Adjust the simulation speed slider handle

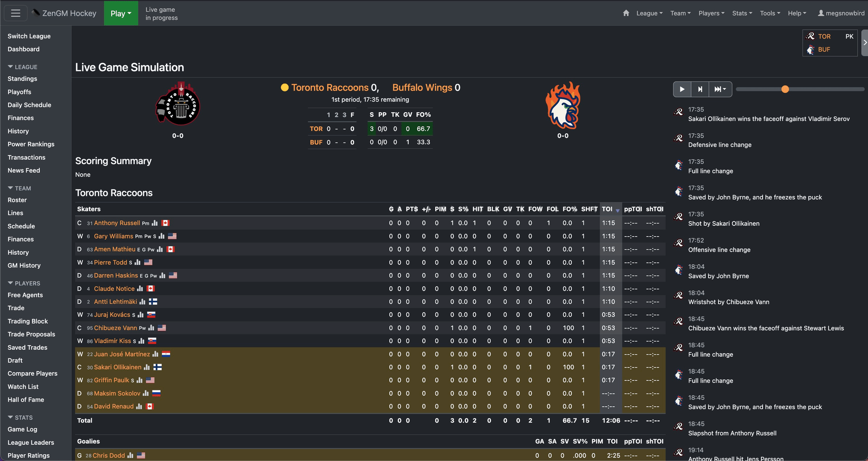point(785,89)
